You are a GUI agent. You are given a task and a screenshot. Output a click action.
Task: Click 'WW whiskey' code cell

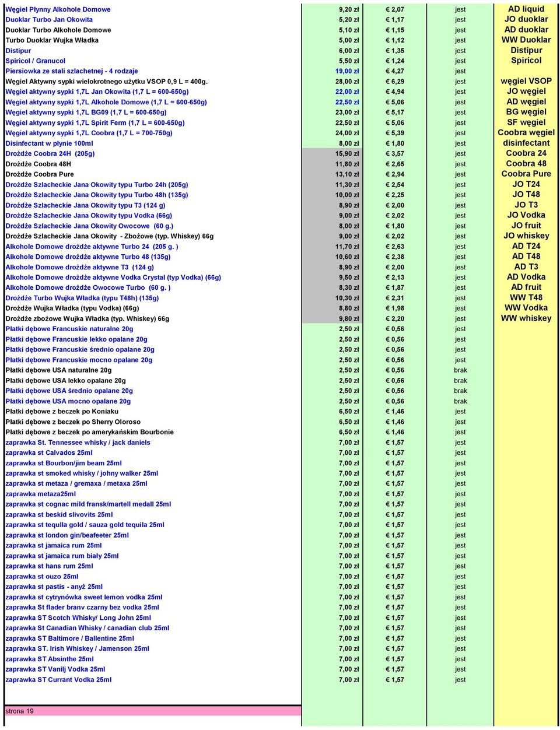(526, 318)
